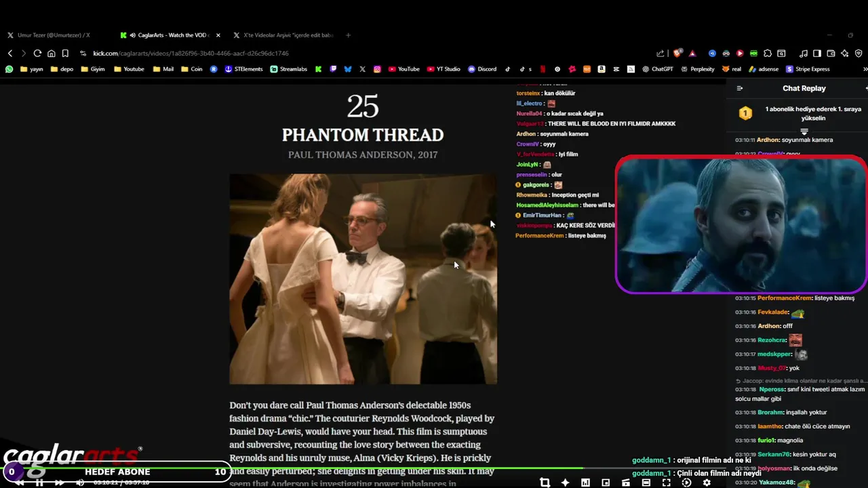Close the CaglarArts VOD tab

[218, 35]
